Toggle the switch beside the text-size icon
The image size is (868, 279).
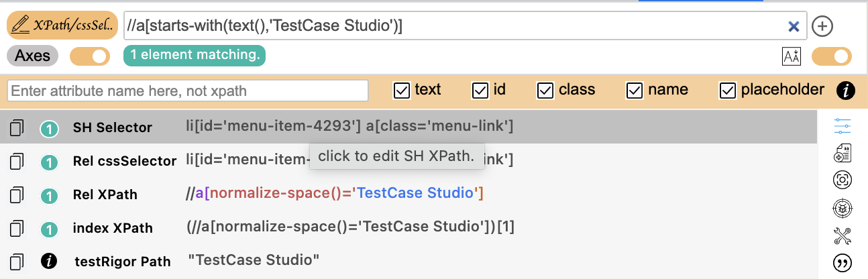click(x=832, y=56)
